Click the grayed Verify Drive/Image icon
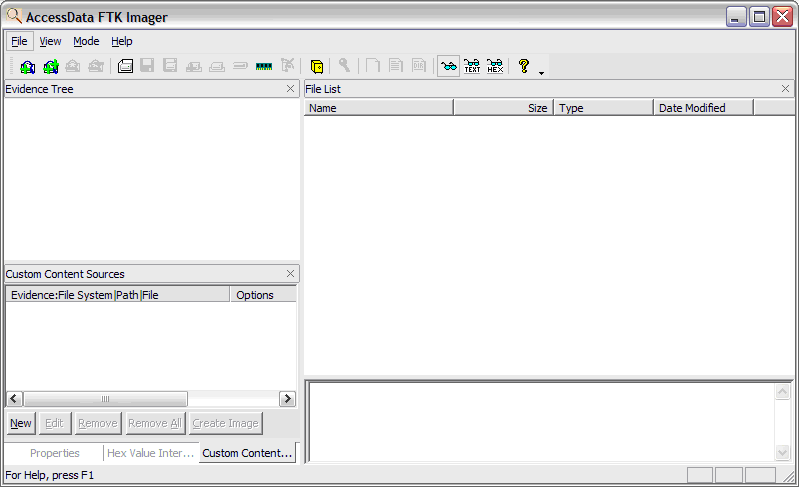 click(241, 66)
